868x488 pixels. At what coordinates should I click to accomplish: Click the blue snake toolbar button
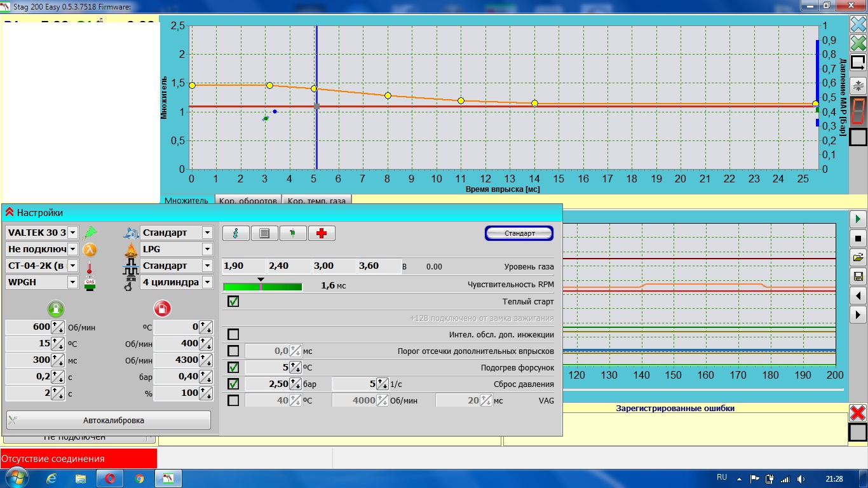[236, 233]
